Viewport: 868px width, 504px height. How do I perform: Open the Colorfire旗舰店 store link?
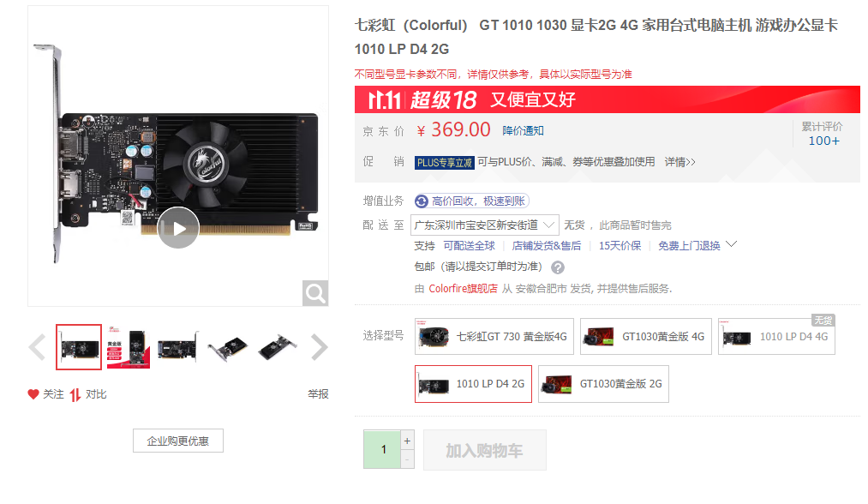click(x=463, y=289)
